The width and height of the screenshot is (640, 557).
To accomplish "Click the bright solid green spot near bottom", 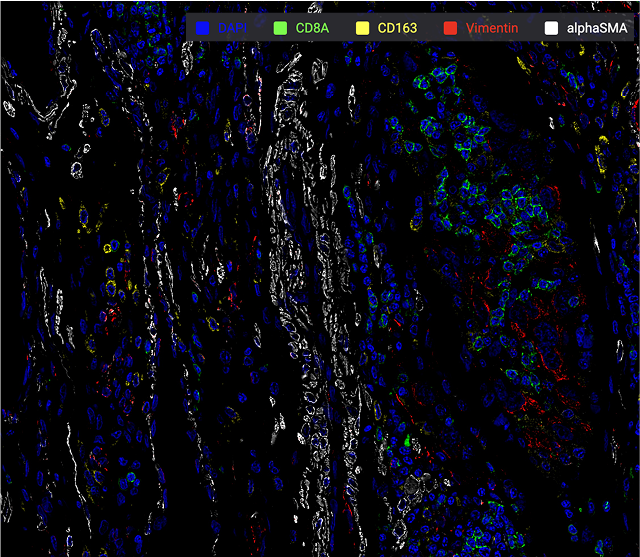I will 408,439.
